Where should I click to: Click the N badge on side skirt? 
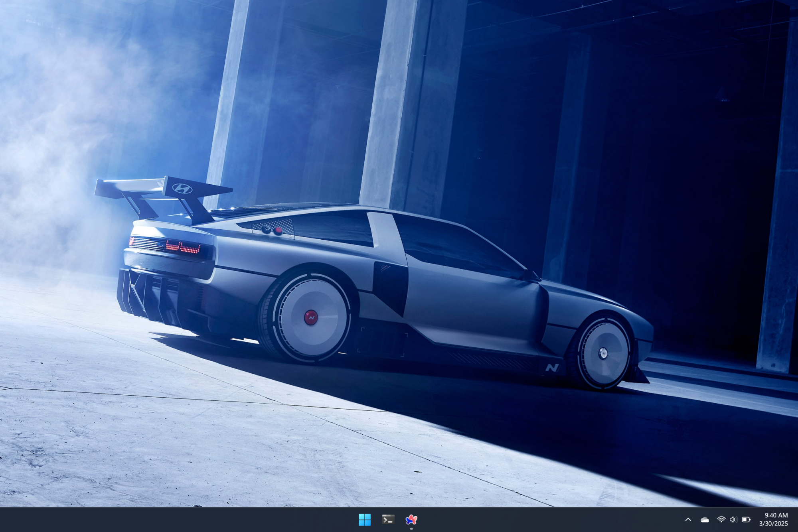point(552,367)
